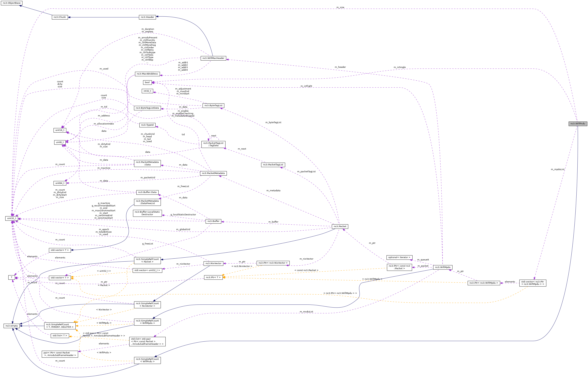This screenshot has width=588, height=378.
Task: Click the ns3::empty node
Action: click(x=12, y=326)
